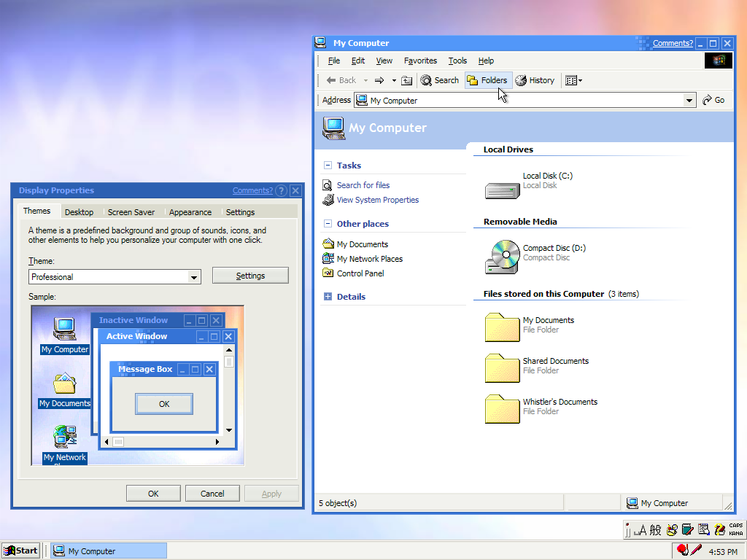Open the Favorites menu
Image resolution: width=747 pixels, height=560 pixels.
click(420, 61)
